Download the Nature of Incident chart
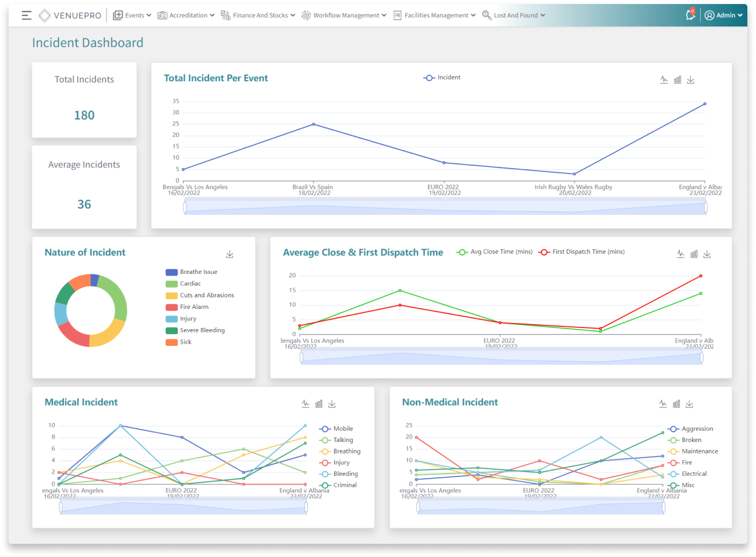Viewport: 756px width, 557px height. [230, 254]
